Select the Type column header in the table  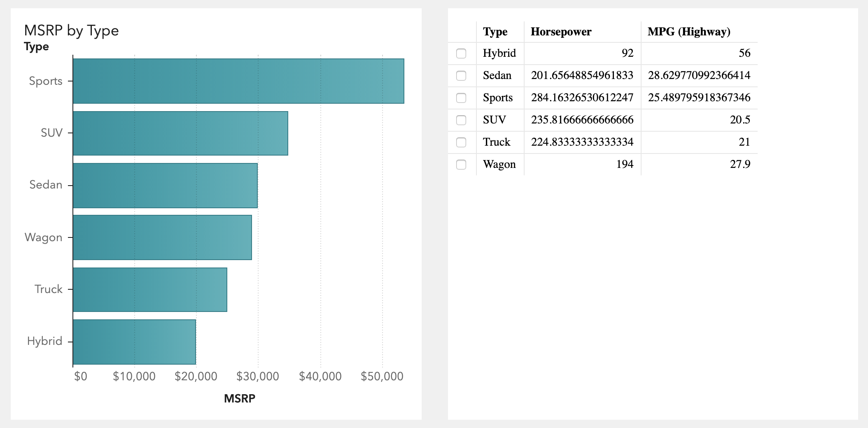tap(495, 32)
